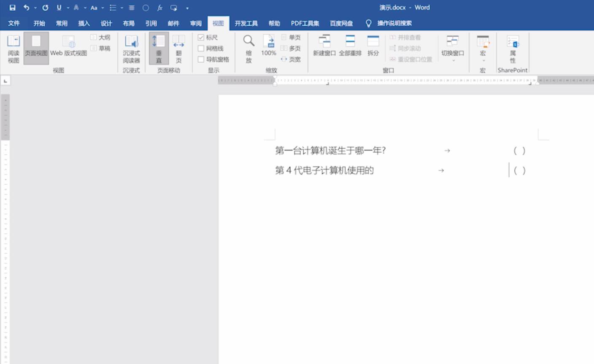Image resolution: width=594 pixels, height=364 pixels.
Task: Click the Aa change case icon
Action: pos(94,8)
